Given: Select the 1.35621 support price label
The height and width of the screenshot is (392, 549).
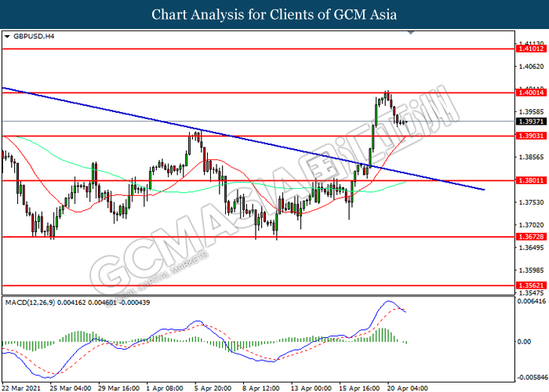Looking at the screenshot, I should (x=531, y=285).
